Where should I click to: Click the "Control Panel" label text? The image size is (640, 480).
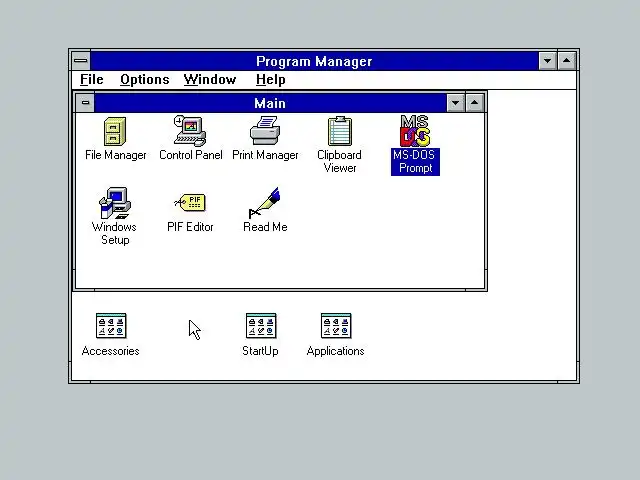(191, 155)
